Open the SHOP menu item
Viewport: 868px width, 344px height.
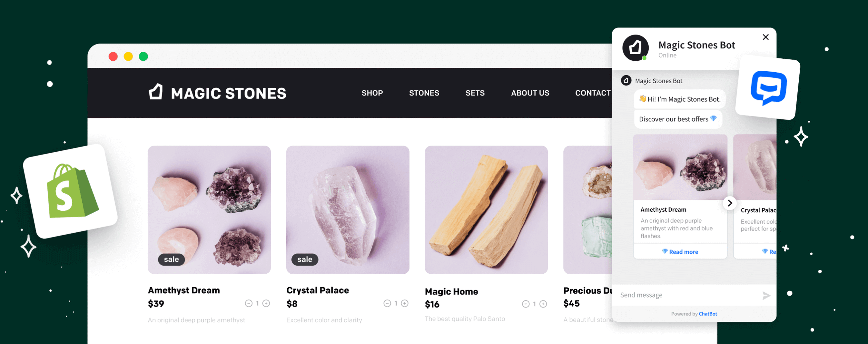coord(372,93)
